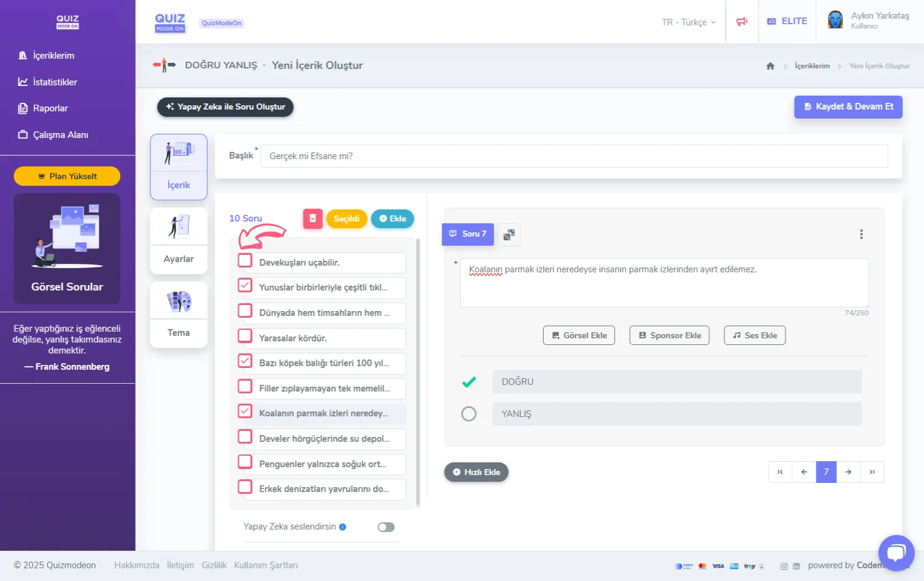Click the red delete trash icon

[x=313, y=218]
